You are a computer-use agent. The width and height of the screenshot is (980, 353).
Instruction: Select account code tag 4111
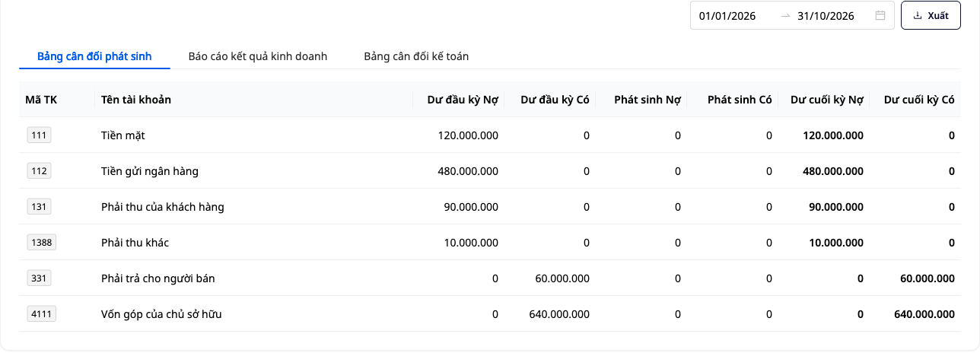click(x=42, y=314)
